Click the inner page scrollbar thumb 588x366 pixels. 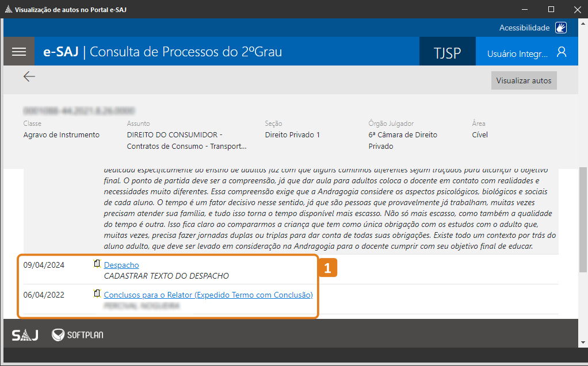(582, 219)
